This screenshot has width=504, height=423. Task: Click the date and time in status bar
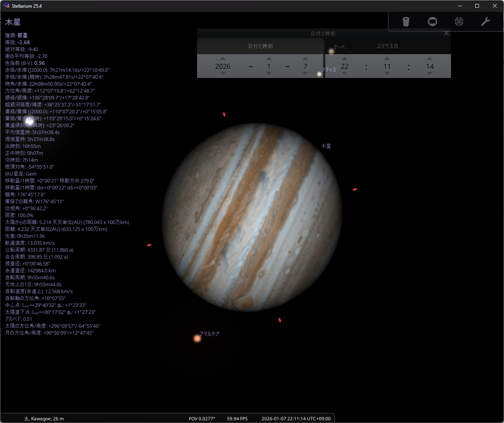(x=296, y=418)
